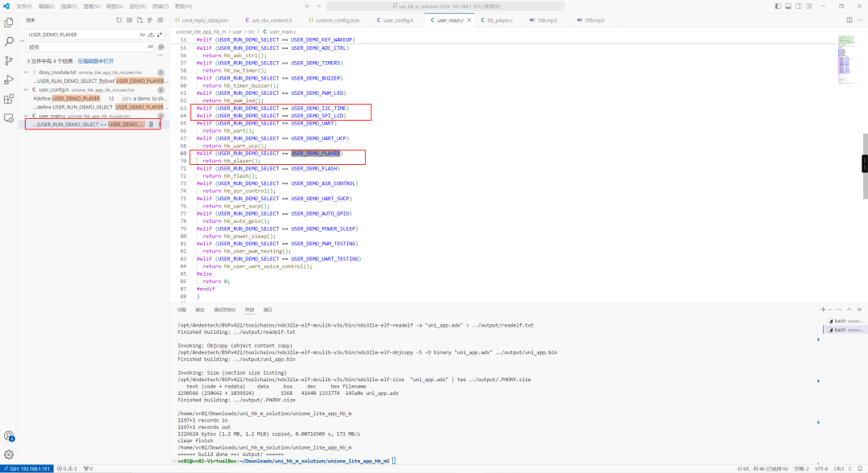Click the 在编辑器中打开 link
This screenshot has height=473, width=868.
[x=95, y=61]
